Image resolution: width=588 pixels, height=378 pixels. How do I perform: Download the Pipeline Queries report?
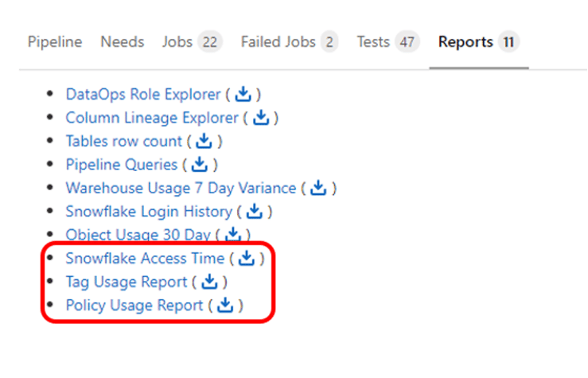200,164
